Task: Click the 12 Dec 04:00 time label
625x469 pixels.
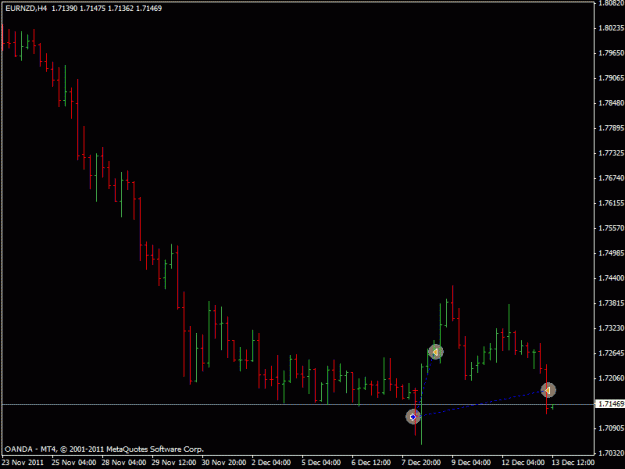Action: 523,463
